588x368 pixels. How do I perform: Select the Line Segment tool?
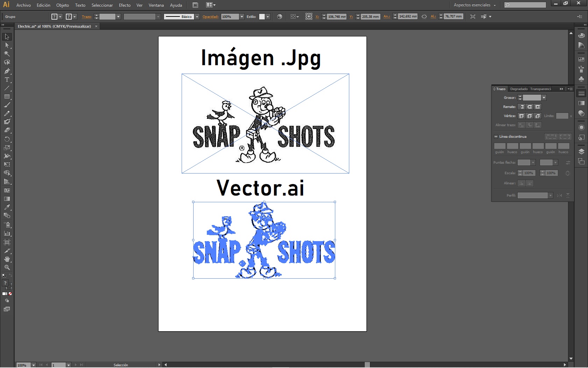coord(7,88)
